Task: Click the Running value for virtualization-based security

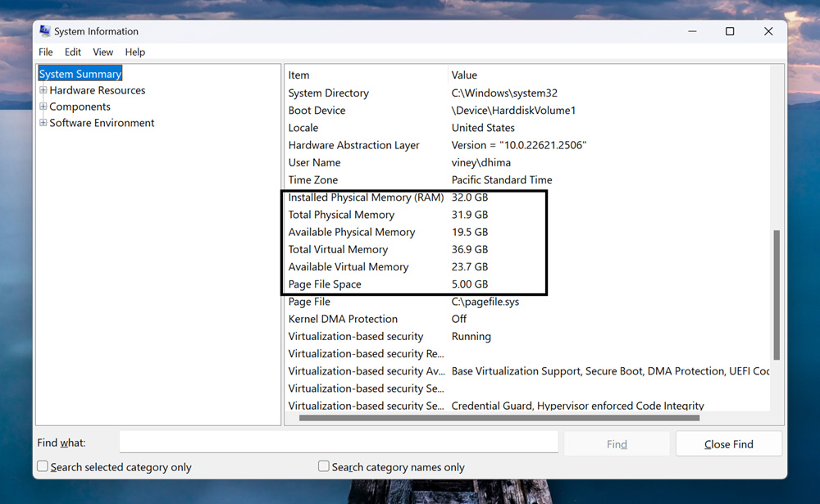Action: tap(471, 336)
